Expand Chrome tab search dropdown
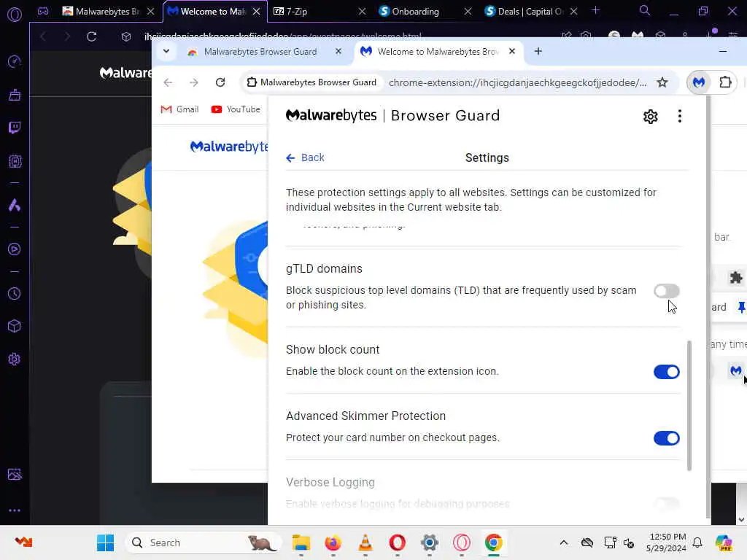The height and width of the screenshot is (560, 747). click(x=166, y=52)
